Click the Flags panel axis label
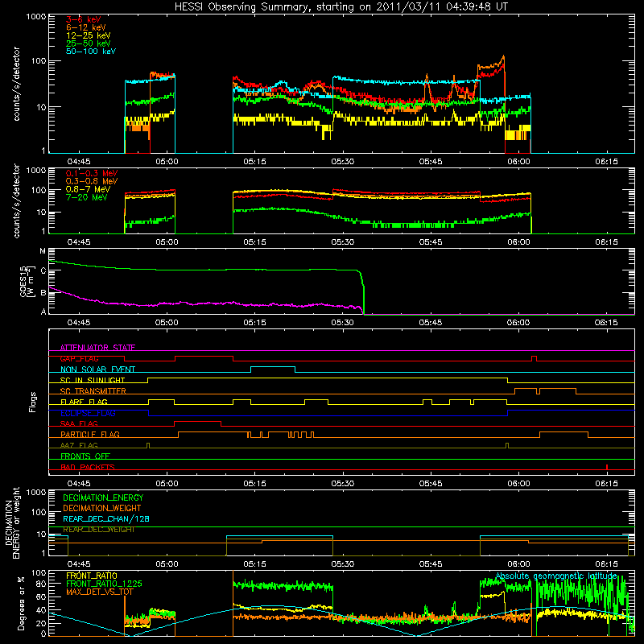644x644 pixels. pos(33,402)
